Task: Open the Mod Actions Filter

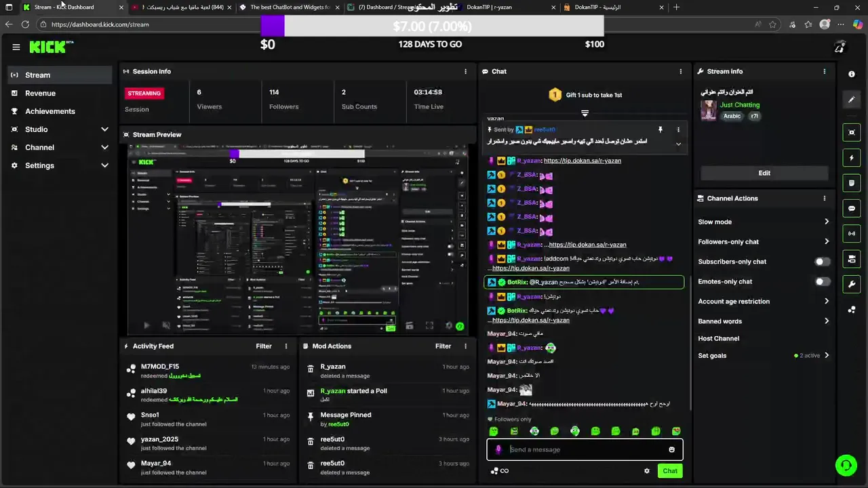Action: [x=443, y=346]
